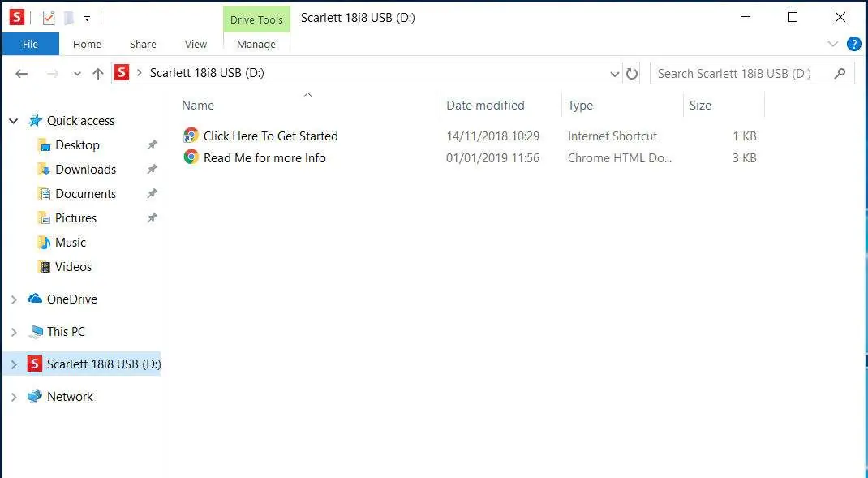Click the search magnifier icon
This screenshot has height=478, width=868.
pos(840,73)
